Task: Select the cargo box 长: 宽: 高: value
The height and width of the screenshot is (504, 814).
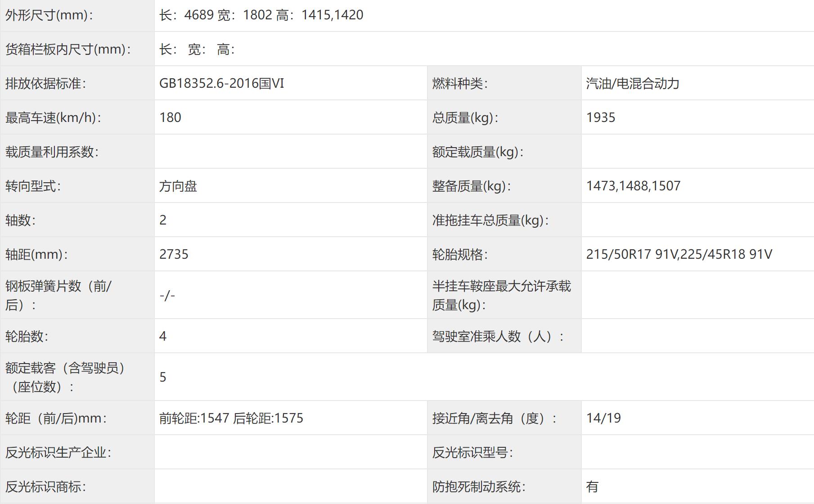Action: pos(197,49)
